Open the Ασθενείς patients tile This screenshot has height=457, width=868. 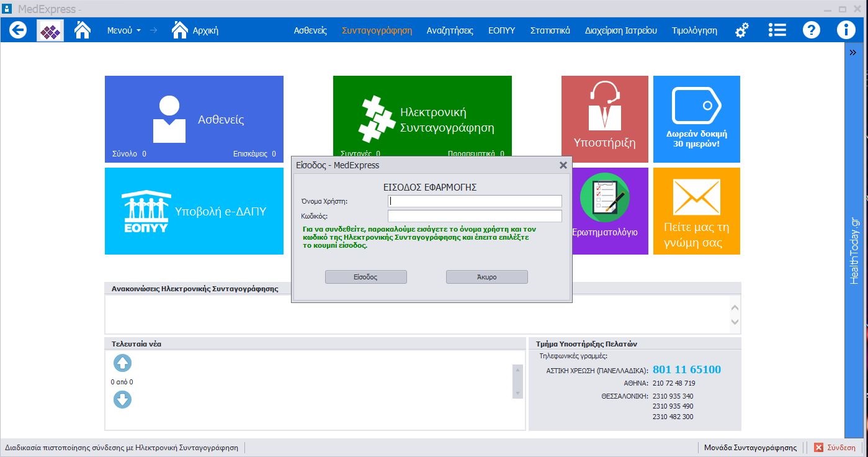(x=194, y=119)
